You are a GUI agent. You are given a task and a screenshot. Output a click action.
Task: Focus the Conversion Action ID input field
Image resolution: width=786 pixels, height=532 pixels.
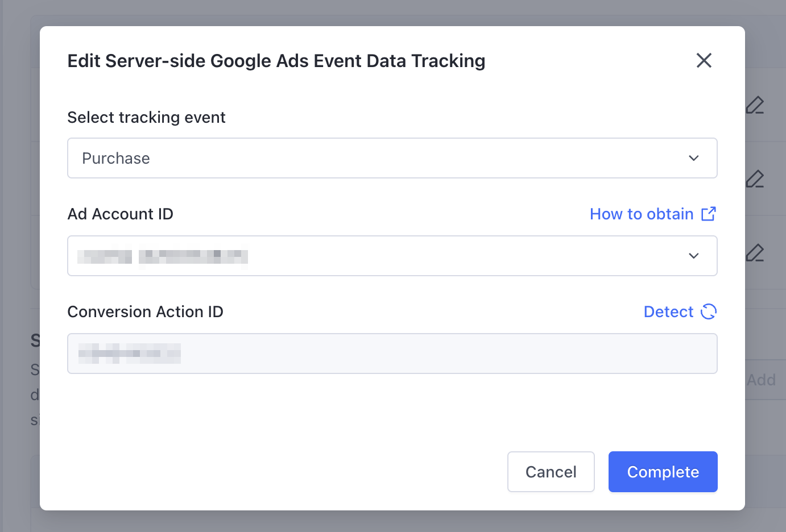click(392, 354)
